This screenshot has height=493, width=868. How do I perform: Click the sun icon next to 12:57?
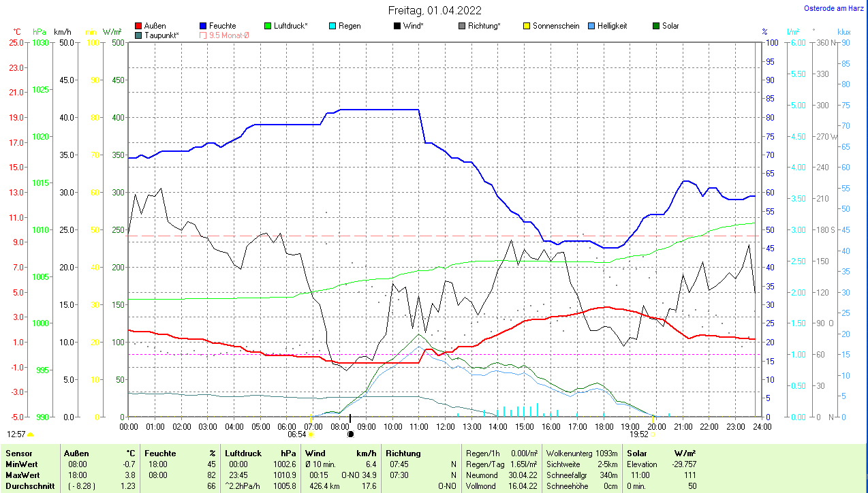(x=30, y=434)
